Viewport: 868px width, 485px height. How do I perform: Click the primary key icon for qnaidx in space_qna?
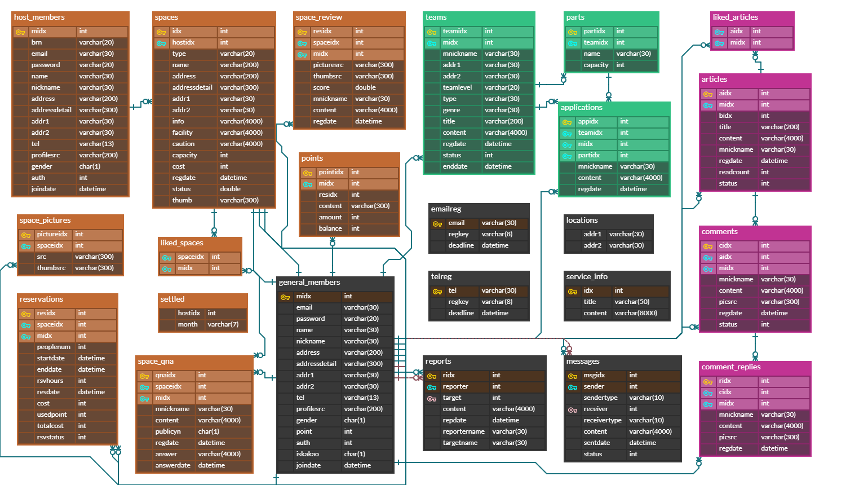pos(143,375)
